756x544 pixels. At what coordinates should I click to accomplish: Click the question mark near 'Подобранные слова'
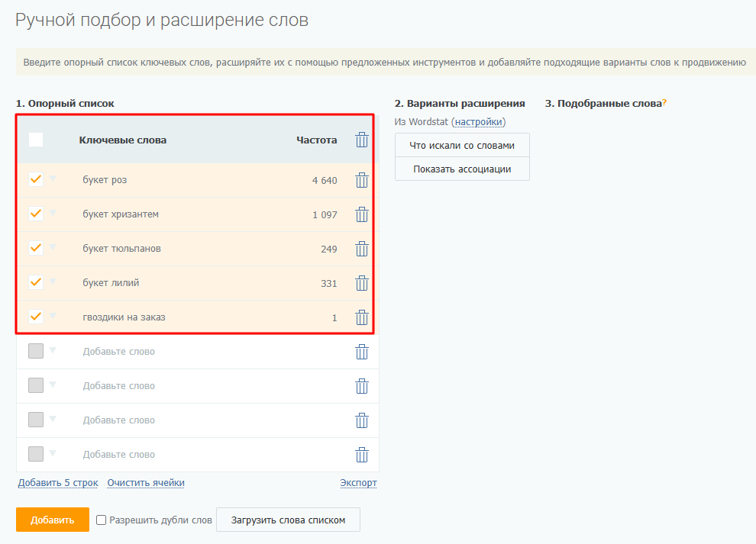pyautogui.click(x=664, y=103)
